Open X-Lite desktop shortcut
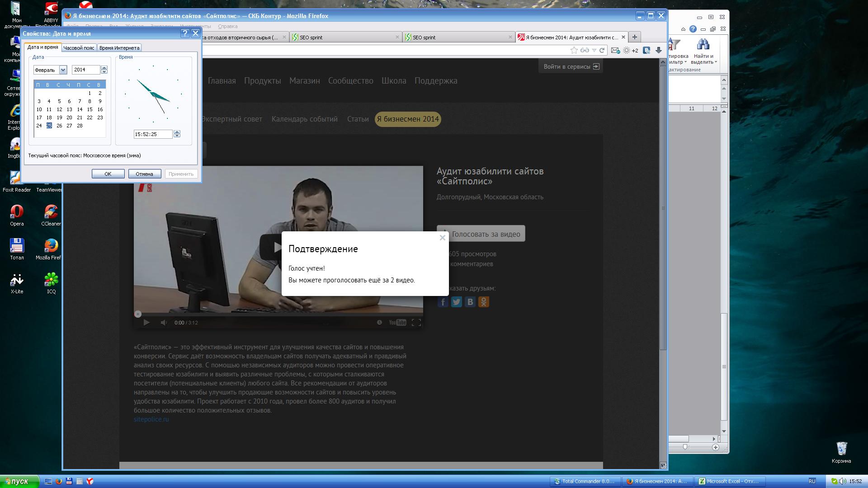The height and width of the screenshot is (488, 868). point(17,283)
